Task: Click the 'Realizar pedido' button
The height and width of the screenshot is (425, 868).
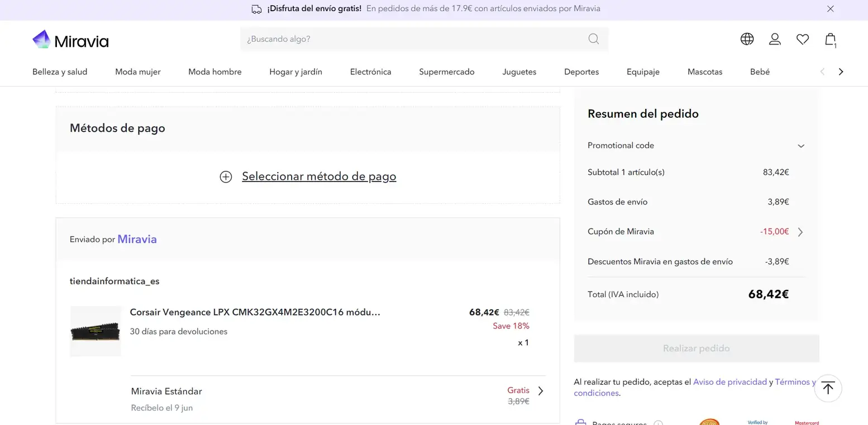Action: pos(697,348)
